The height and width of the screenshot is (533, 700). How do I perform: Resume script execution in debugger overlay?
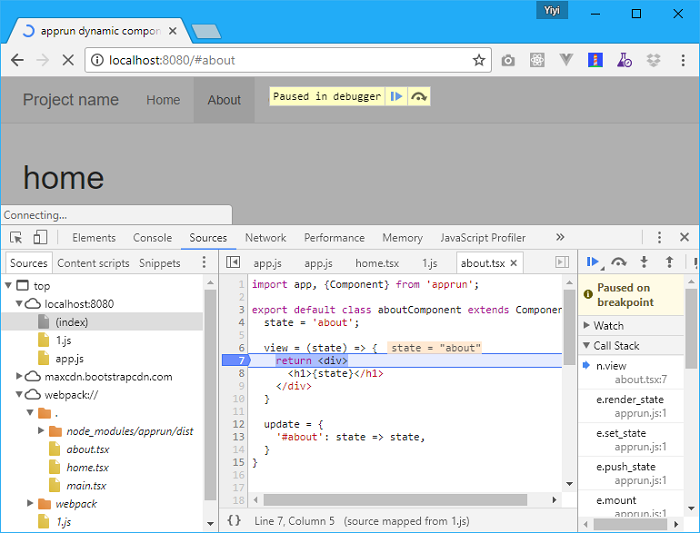click(x=397, y=97)
